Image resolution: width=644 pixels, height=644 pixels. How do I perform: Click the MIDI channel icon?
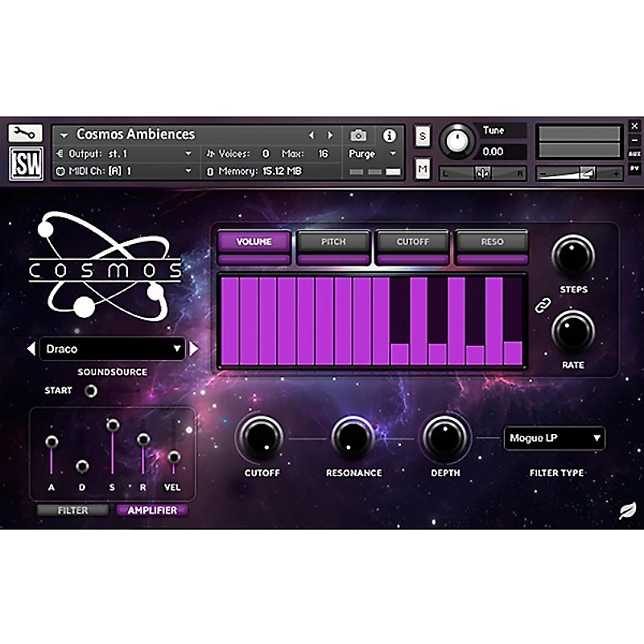[x=60, y=171]
